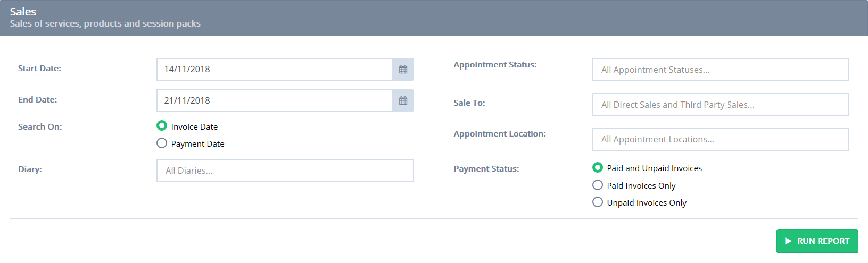The width and height of the screenshot is (868, 263).
Task: Open the All Appointment Statuses dropdown
Action: coord(721,70)
